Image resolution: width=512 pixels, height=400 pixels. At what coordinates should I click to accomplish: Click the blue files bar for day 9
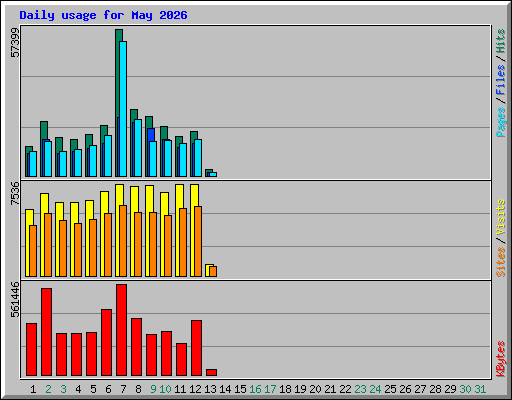coord(151,135)
